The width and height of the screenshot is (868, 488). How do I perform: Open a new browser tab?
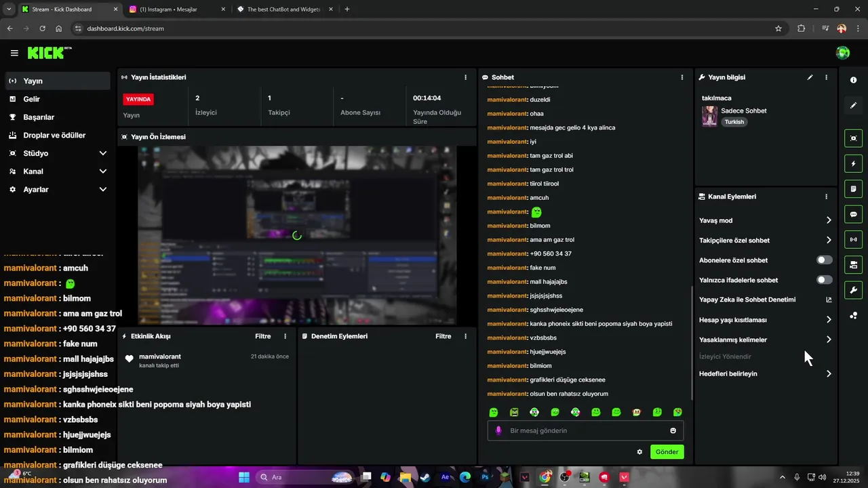[347, 9]
